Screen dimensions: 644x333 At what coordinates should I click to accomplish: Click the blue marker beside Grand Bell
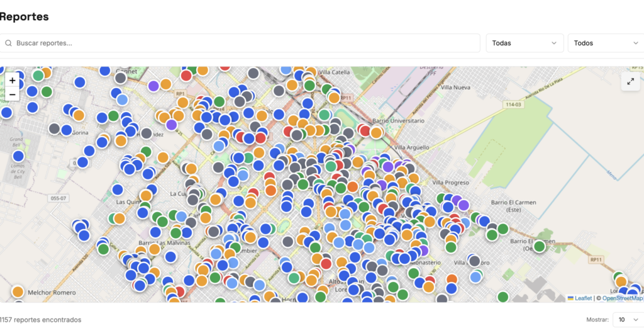[18, 155]
